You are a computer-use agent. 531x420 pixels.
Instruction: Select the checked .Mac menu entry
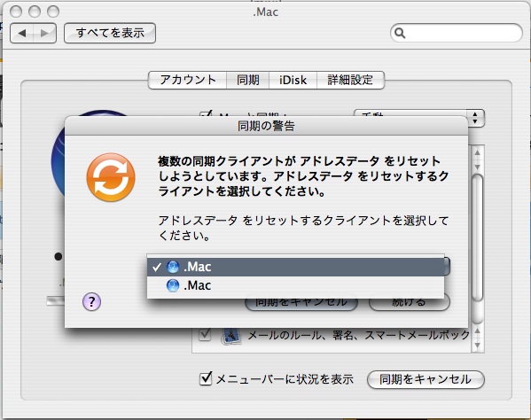(x=295, y=267)
